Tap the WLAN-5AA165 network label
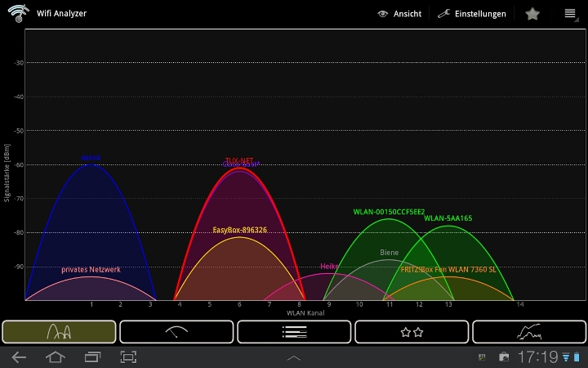 click(448, 218)
